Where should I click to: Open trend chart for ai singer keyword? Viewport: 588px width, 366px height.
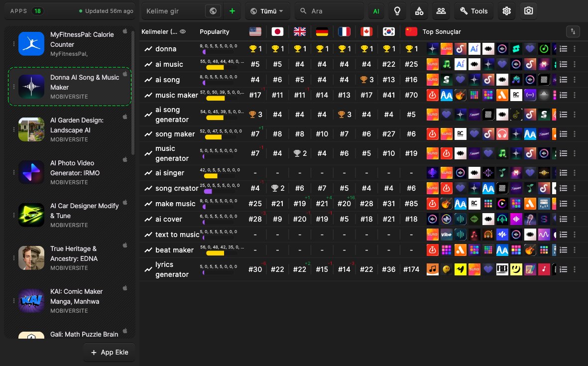(x=148, y=173)
